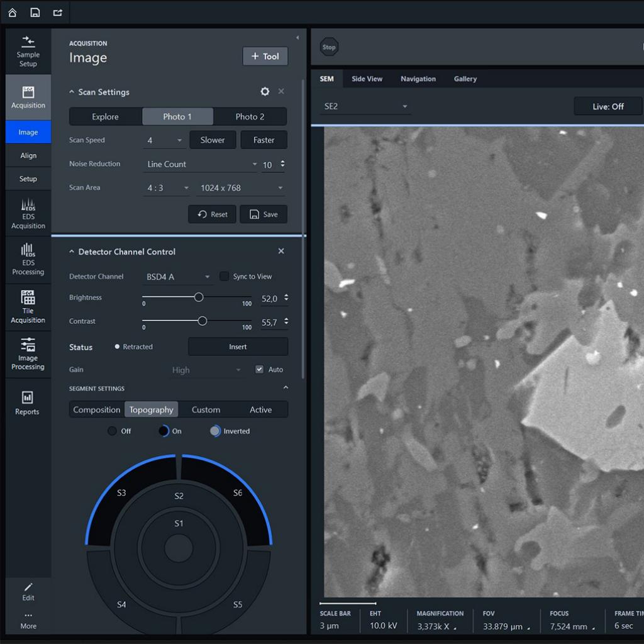
Task: Select the Inverted segment radio option
Action: (x=216, y=431)
